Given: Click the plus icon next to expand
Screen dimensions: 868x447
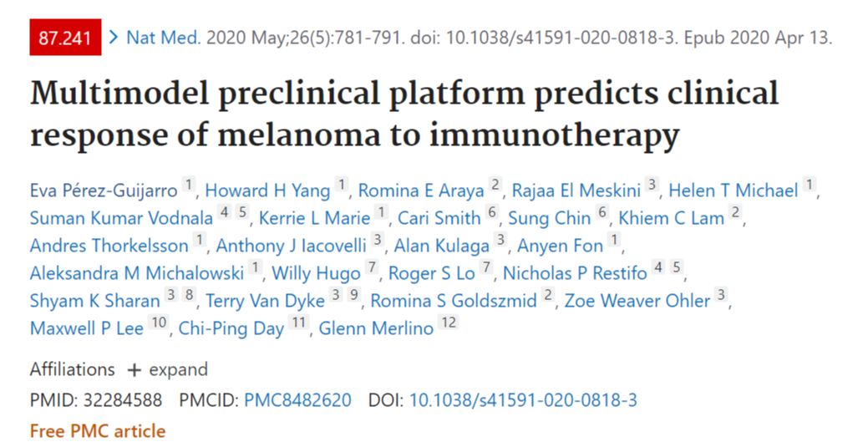Looking at the screenshot, I should point(134,370).
